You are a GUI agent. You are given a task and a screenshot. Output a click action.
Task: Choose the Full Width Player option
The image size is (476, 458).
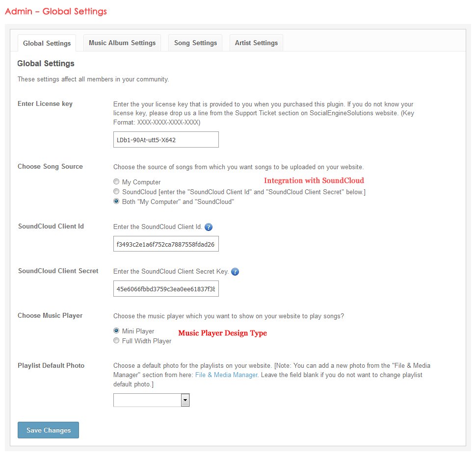tap(116, 341)
